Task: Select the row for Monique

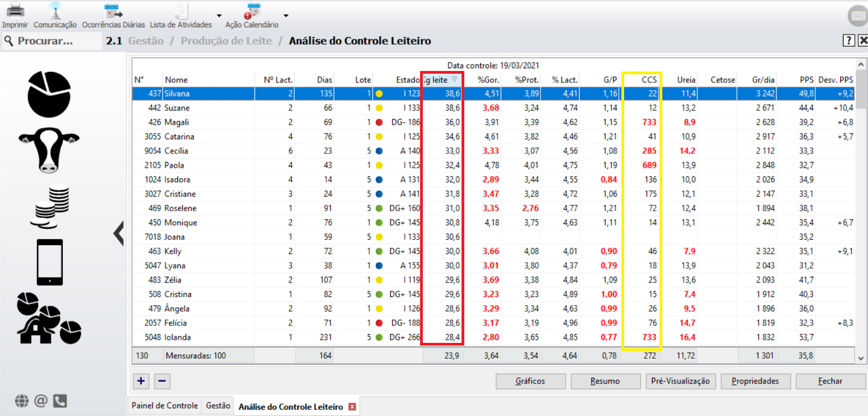Action: [x=494, y=223]
